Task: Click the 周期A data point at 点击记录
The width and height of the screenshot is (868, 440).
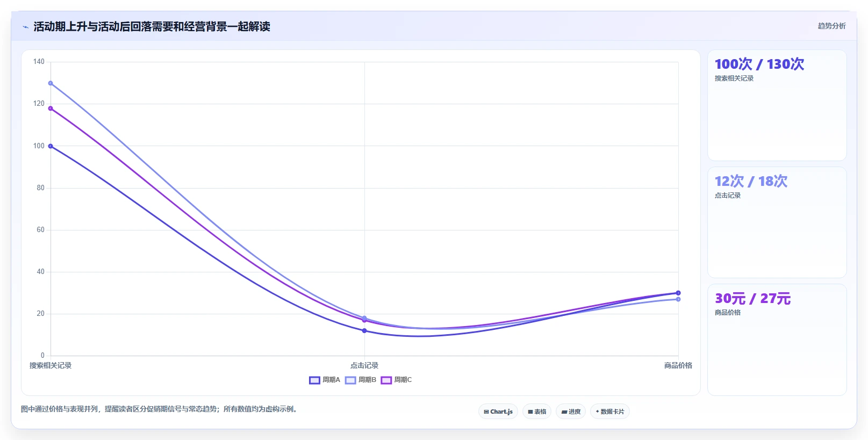Action: point(364,330)
